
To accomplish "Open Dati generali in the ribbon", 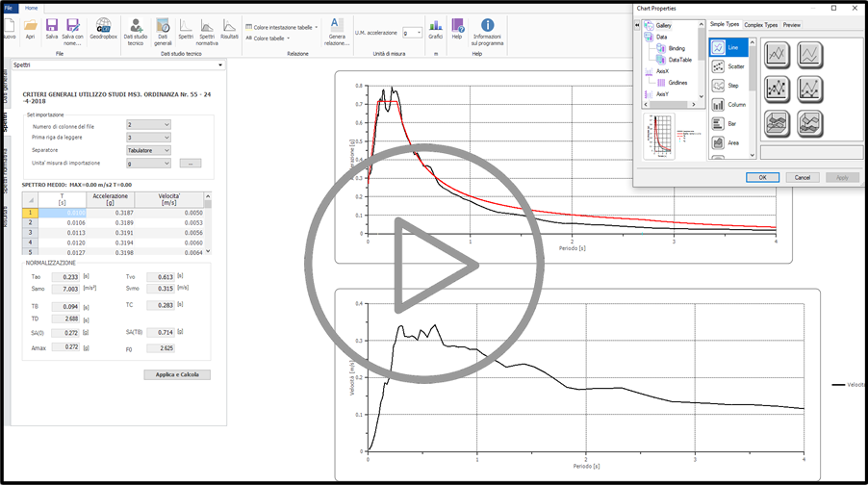I will [163, 32].
